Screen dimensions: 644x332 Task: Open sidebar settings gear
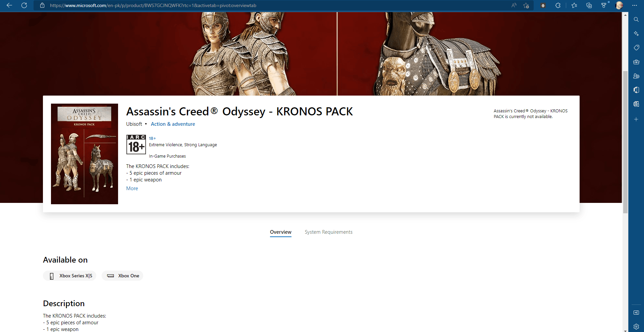(x=636, y=326)
